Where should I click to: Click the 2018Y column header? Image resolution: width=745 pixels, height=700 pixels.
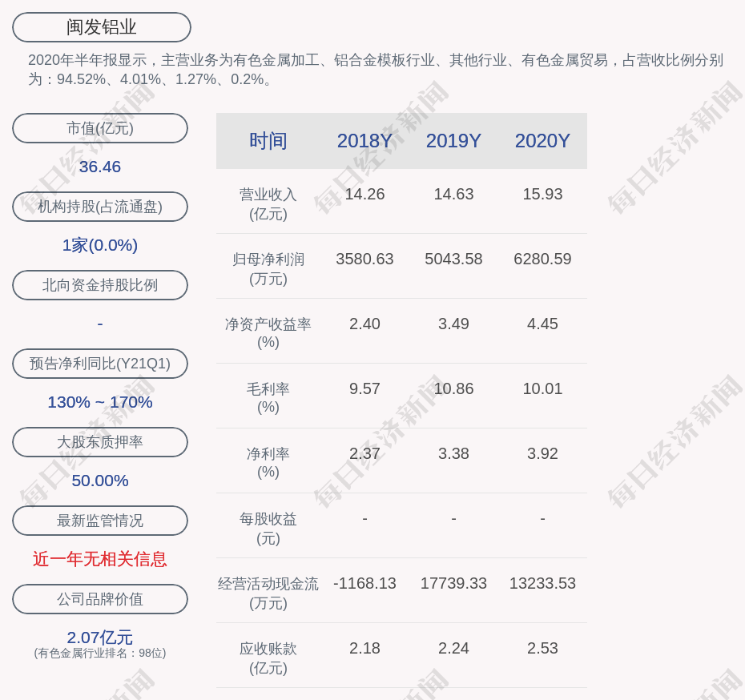click(365, 141)
